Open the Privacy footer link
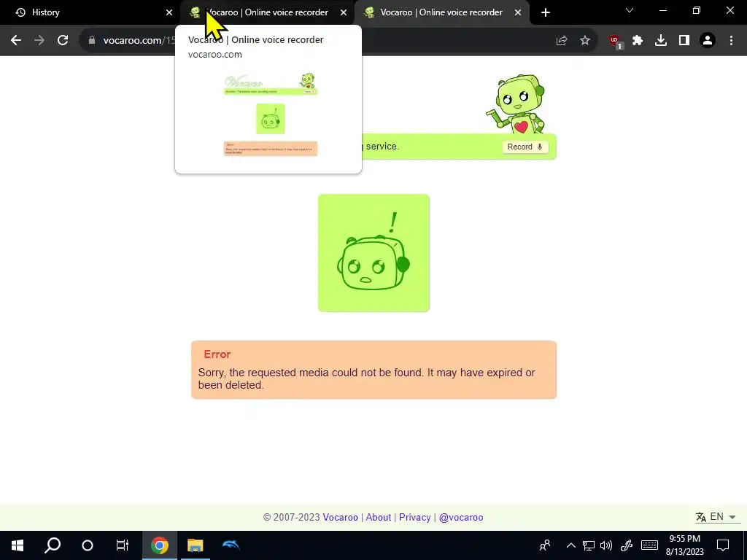 [x=414, y=517]
